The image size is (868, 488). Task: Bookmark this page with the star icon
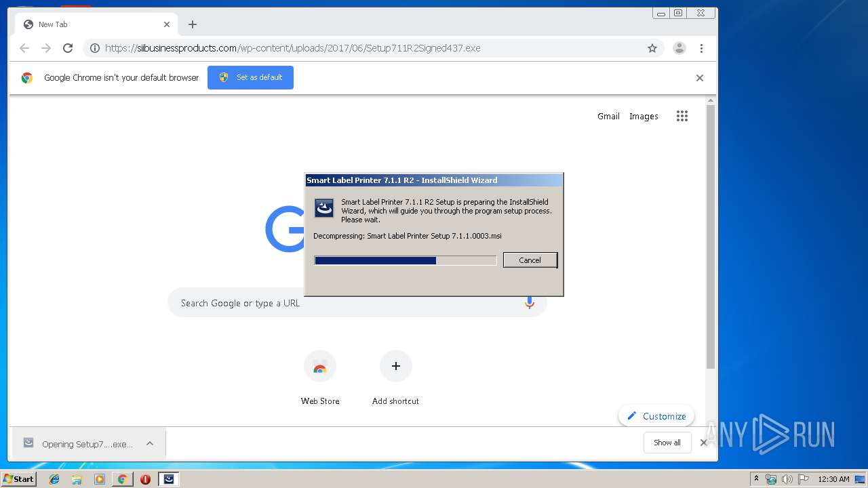(652, 48)
